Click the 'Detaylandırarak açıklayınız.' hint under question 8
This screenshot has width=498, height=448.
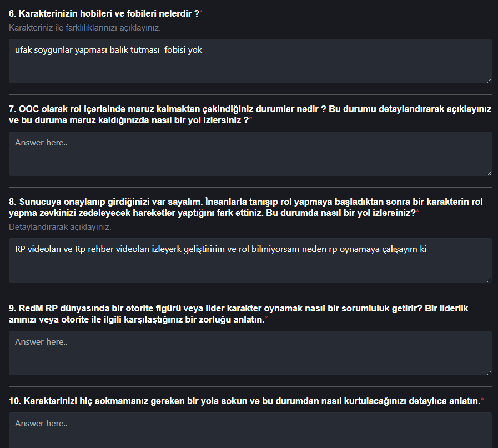point(60,227)
